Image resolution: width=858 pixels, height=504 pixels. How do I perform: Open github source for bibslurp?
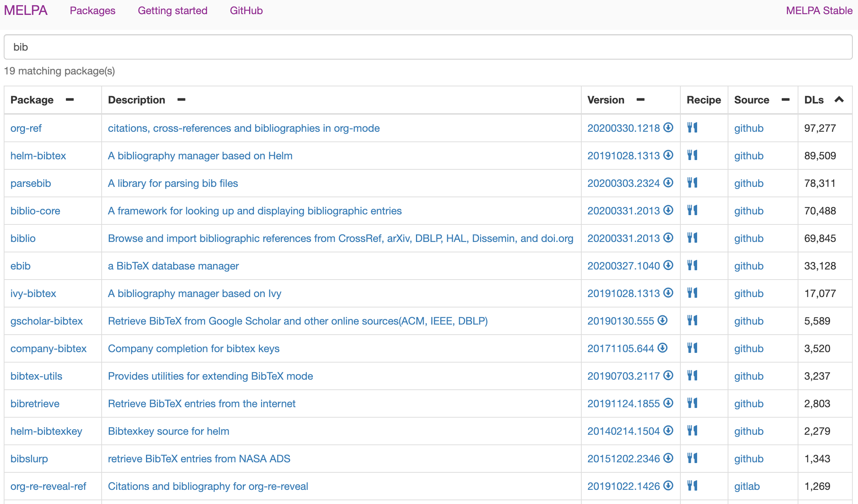coord(749,459)
